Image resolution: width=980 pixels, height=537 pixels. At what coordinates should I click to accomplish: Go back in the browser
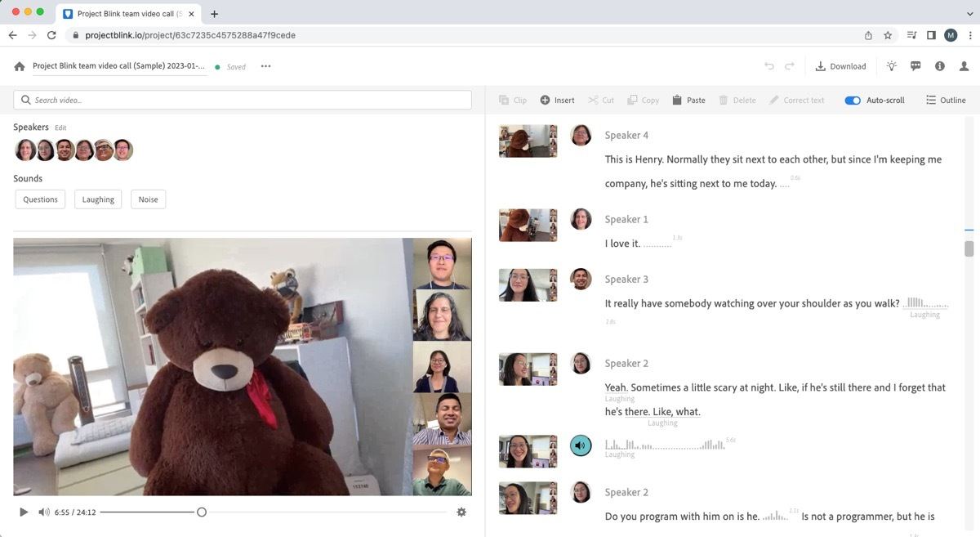pyautogui.click(x=12, y=35)
